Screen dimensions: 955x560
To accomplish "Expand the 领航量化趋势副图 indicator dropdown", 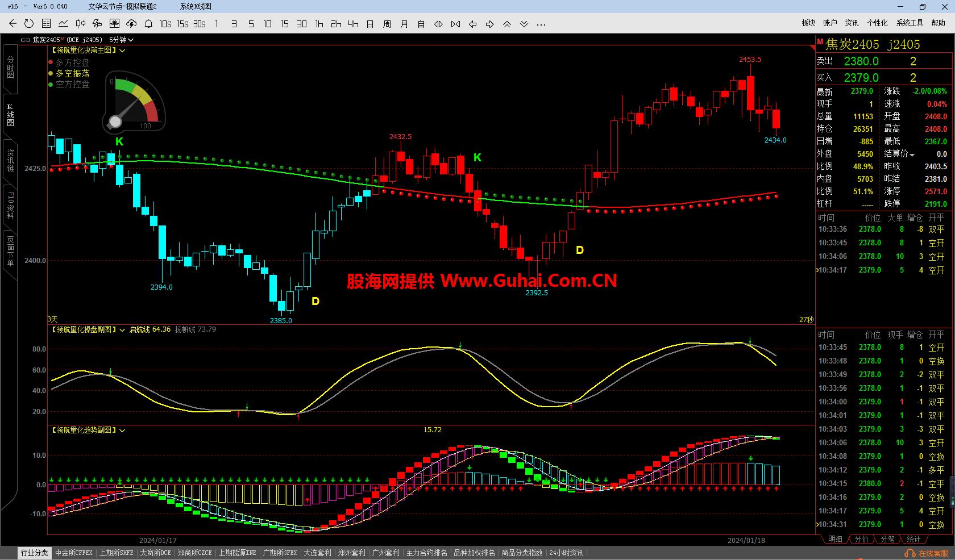I will click(x=122, y=431).
